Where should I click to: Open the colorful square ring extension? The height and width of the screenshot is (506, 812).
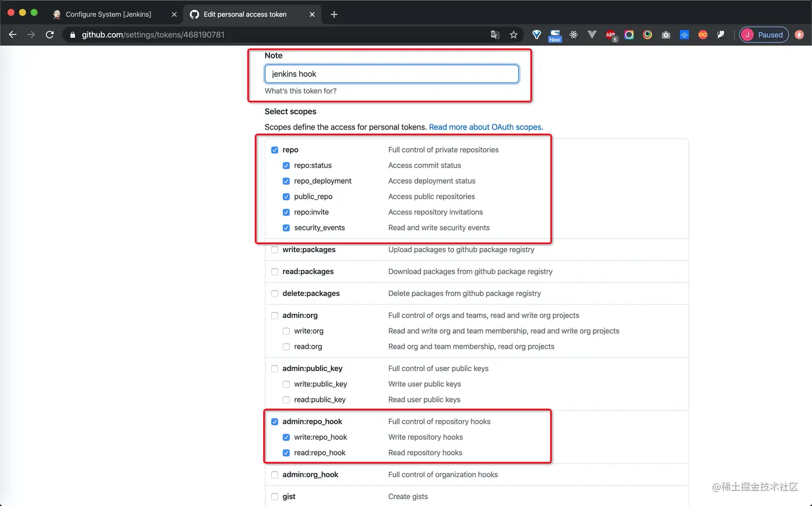(x=629, y=34)
